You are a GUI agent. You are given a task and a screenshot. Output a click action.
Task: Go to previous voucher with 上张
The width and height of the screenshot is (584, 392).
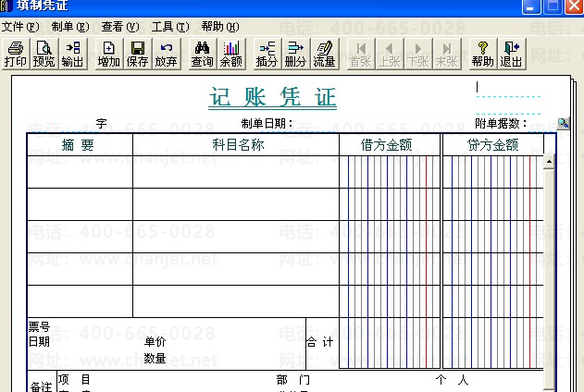point(390,54)
